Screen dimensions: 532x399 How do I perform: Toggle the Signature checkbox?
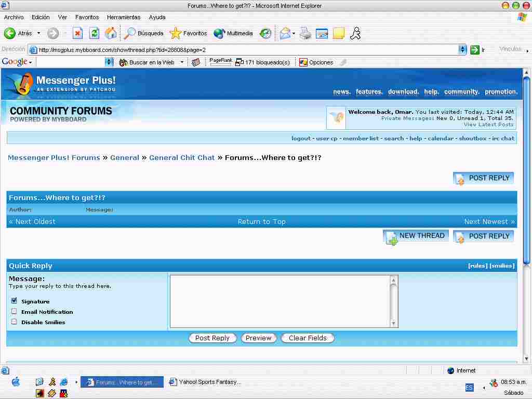(14, 301)
